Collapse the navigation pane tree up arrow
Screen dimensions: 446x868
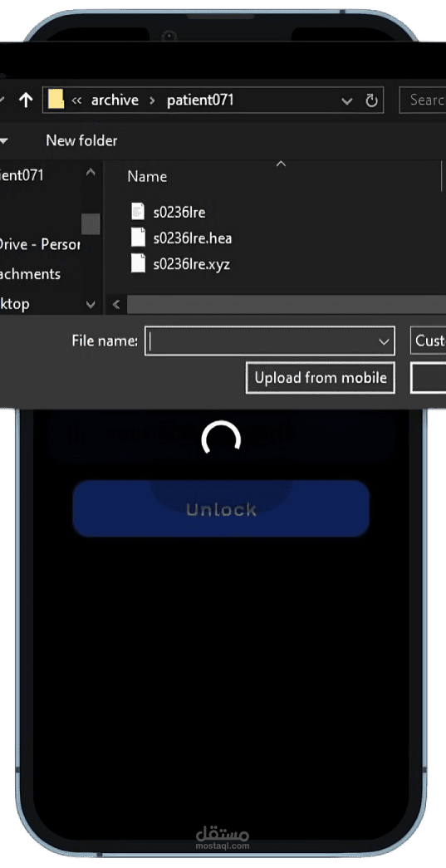pos(91,172)
